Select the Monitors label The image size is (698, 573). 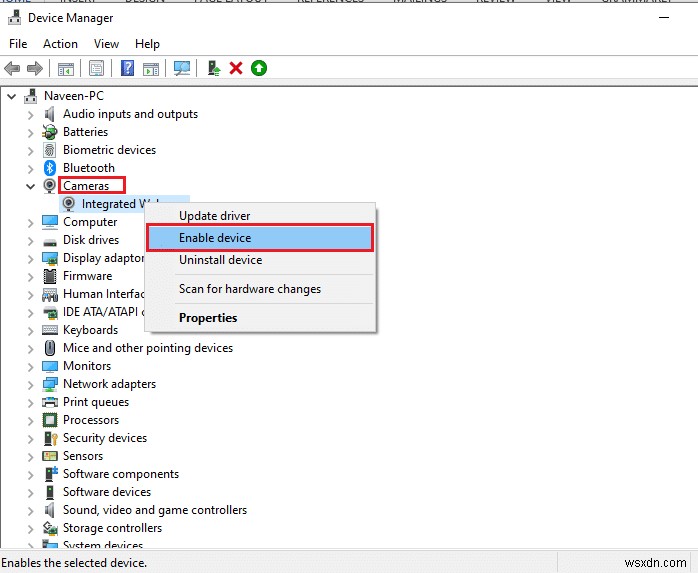tap(87, 366)
